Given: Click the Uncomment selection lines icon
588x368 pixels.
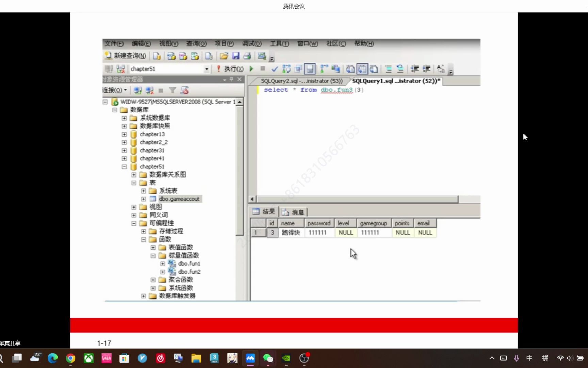Looking at the screenshot, I should point(400,69).
